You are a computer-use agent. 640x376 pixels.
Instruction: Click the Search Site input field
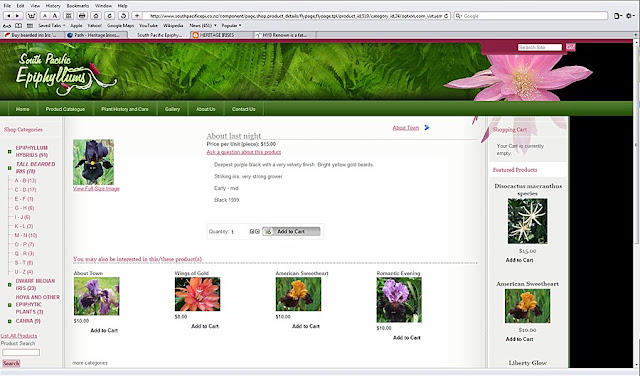tap(540, 47)
